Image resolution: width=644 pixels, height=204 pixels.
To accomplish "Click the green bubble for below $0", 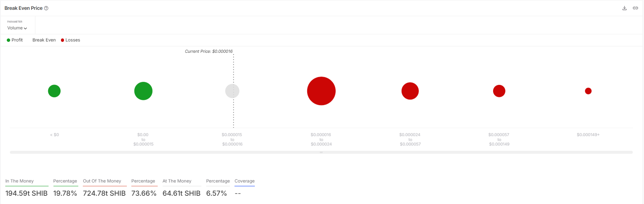I will tap(54, 91).
